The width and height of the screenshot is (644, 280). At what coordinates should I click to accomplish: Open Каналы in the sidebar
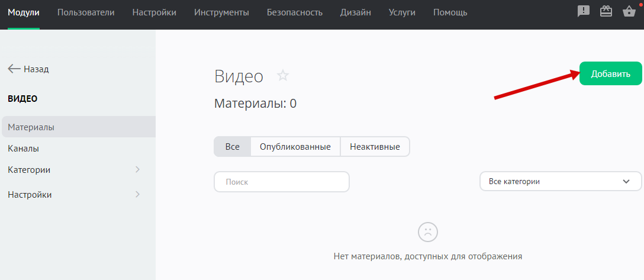pos(24,149)
